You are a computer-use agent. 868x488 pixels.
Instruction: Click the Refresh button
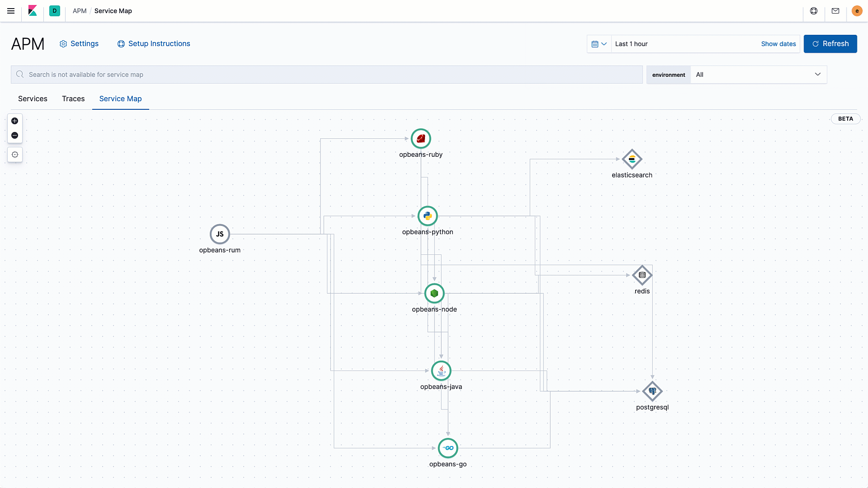(x=830, y=43)
